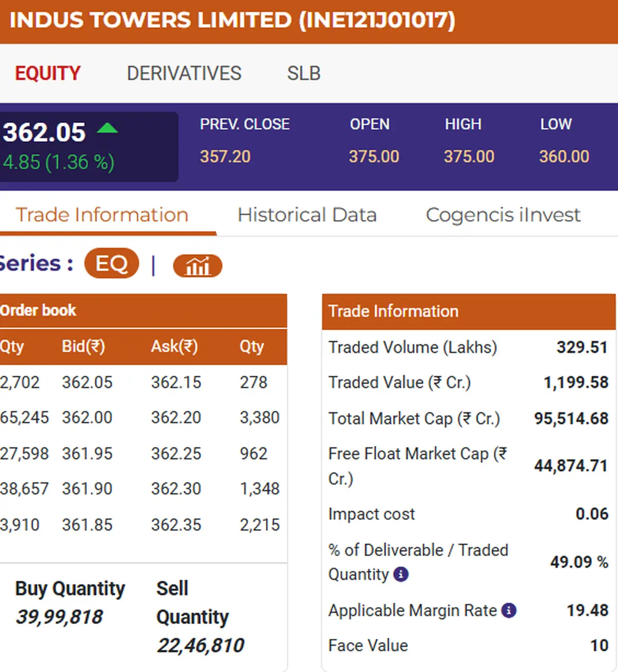Click the PREV. CLOSE value 357.20
The height and width of the screenshot is (672, 618).
click(225, 156)
